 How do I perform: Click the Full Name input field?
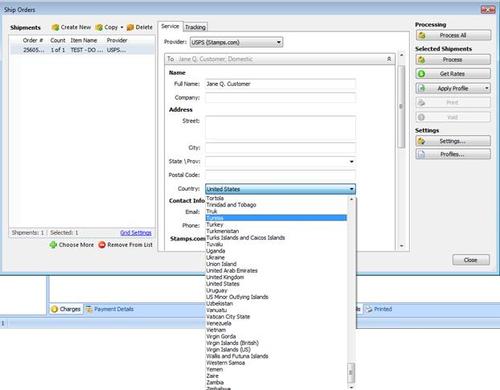pyautogui.click(x=280, y=84)
